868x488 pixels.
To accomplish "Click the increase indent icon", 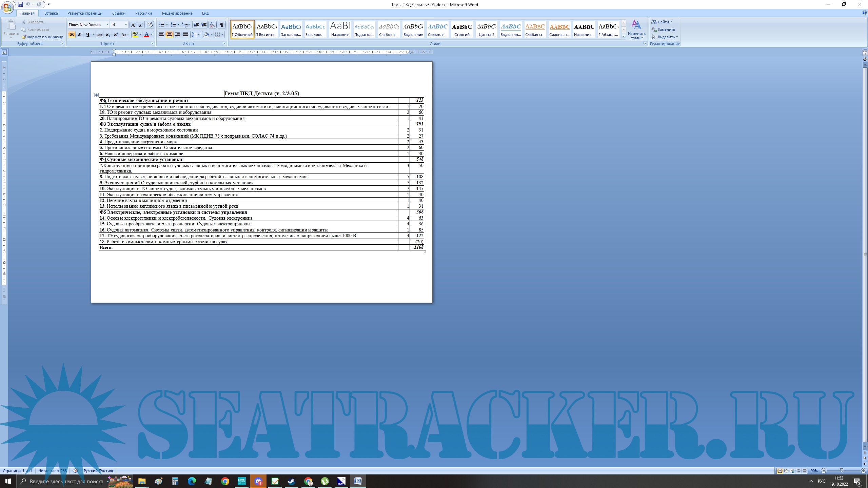I will tap(204, 25).
